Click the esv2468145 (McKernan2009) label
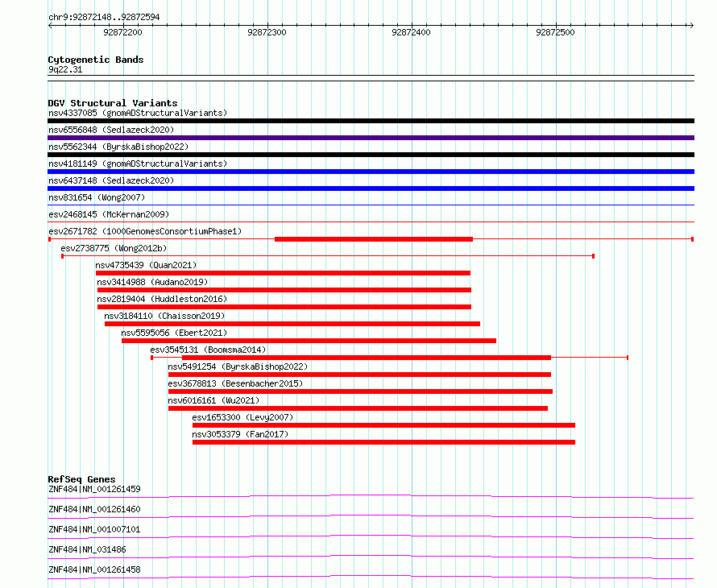 (x=109, y=214)
